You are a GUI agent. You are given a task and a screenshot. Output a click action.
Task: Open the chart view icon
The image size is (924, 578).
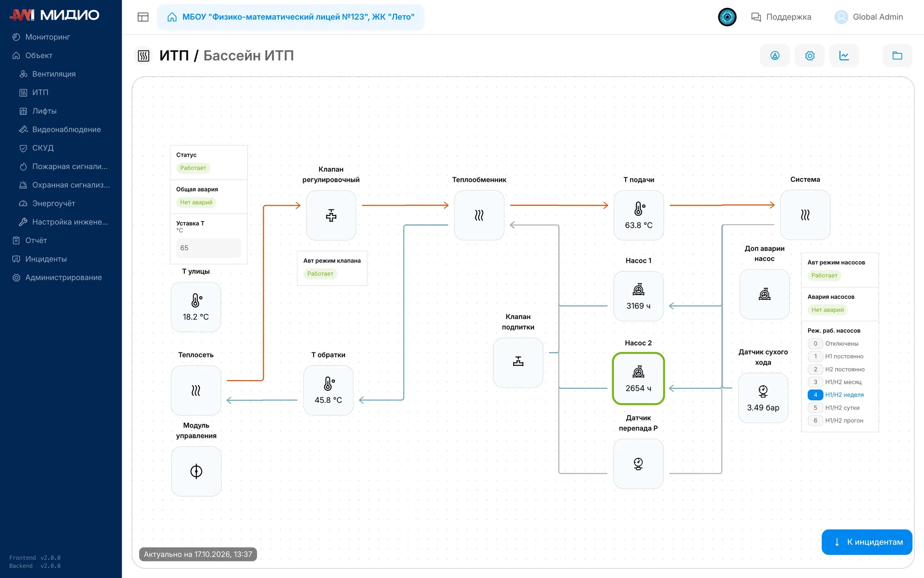[844, 55]
